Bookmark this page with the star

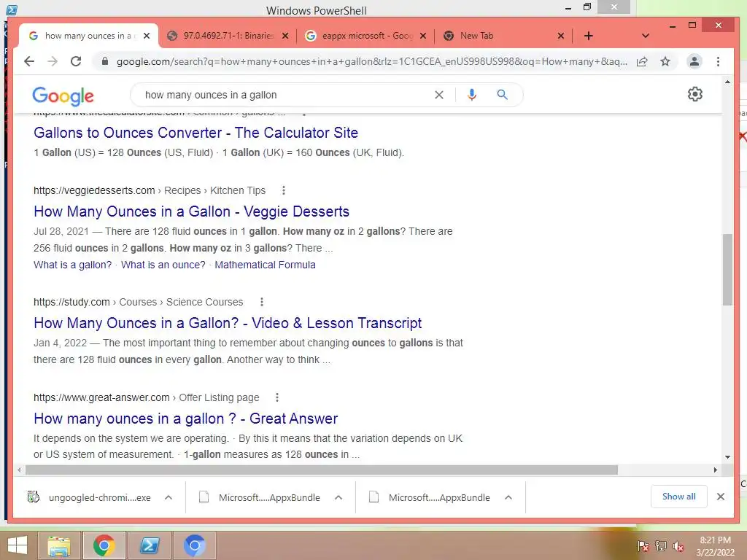665,61
